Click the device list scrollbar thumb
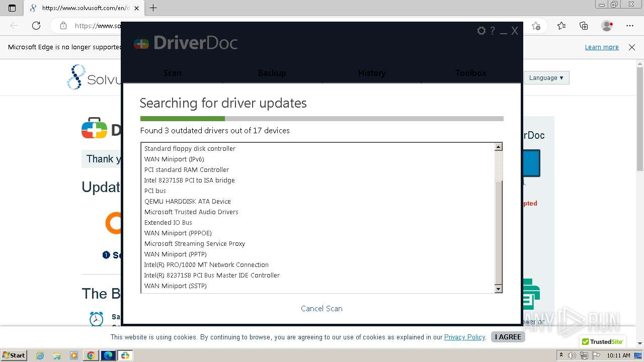Image resolution: width=644 pixels, height=362 pixels. pos(498,232)
